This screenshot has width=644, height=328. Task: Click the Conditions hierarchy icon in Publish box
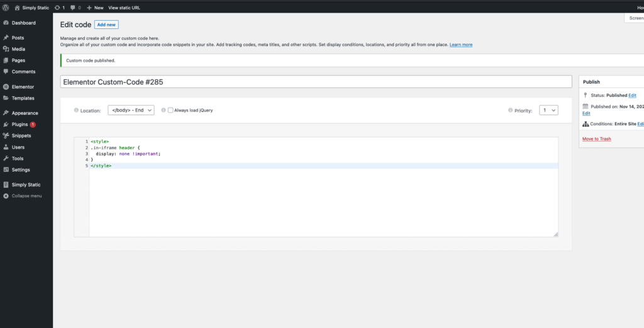586,124
